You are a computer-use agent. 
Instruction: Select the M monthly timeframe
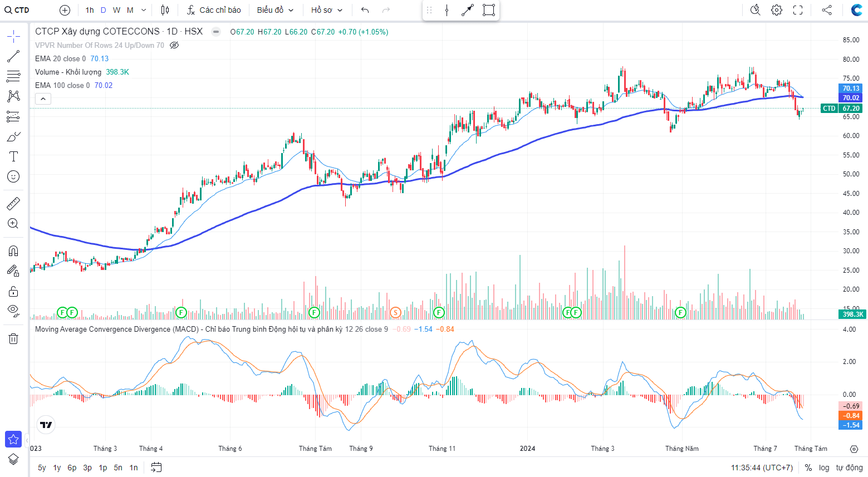[130, 10]
